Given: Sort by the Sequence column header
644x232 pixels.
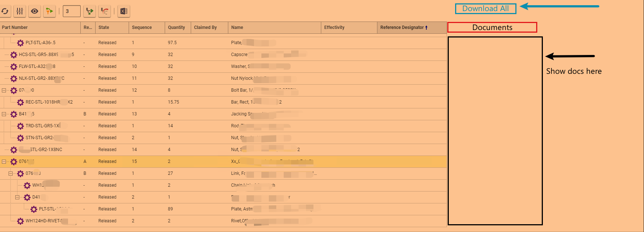Looking at the screenshot, I should pos(147,27).
